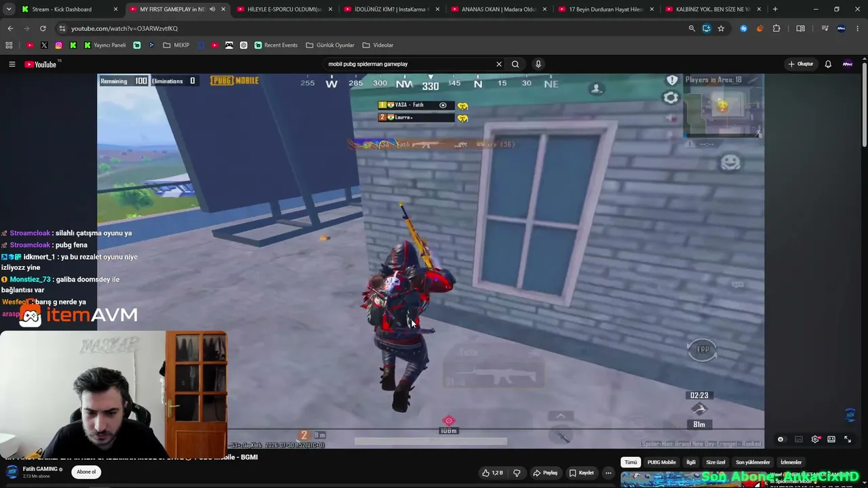Open the Günlük Oyunlar bookmarks folder
The image size is (868, 488).
330,45
